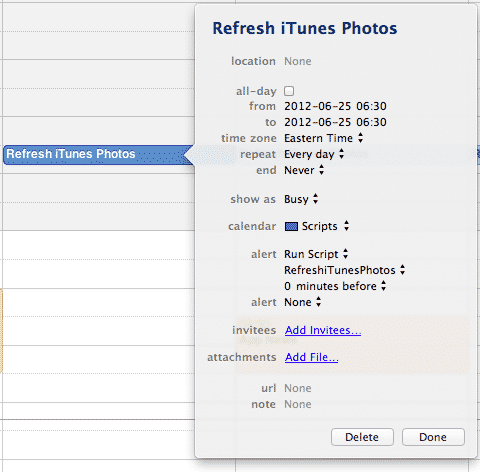Delete the event with Delete button
The width and height of the screenshot is (480, 472).
362,437
